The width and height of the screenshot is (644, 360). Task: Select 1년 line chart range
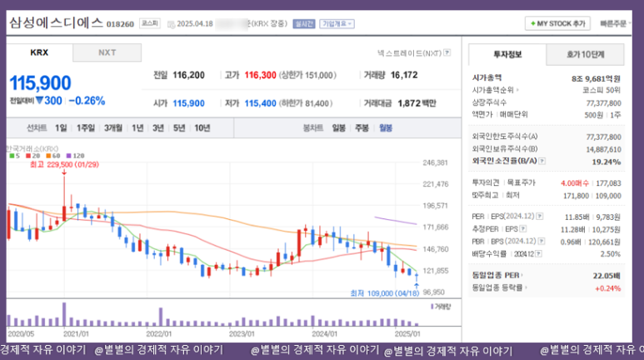pos(137,128)
